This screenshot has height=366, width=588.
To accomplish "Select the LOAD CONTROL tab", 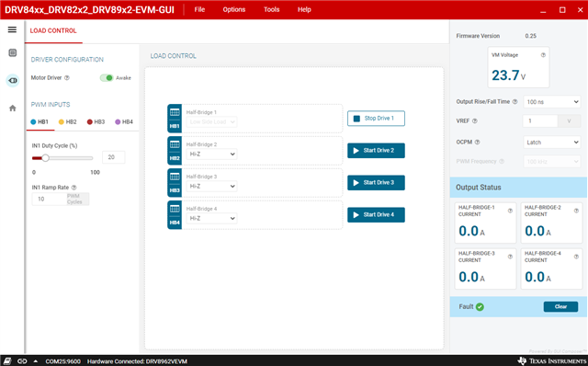I will point(53,30).
